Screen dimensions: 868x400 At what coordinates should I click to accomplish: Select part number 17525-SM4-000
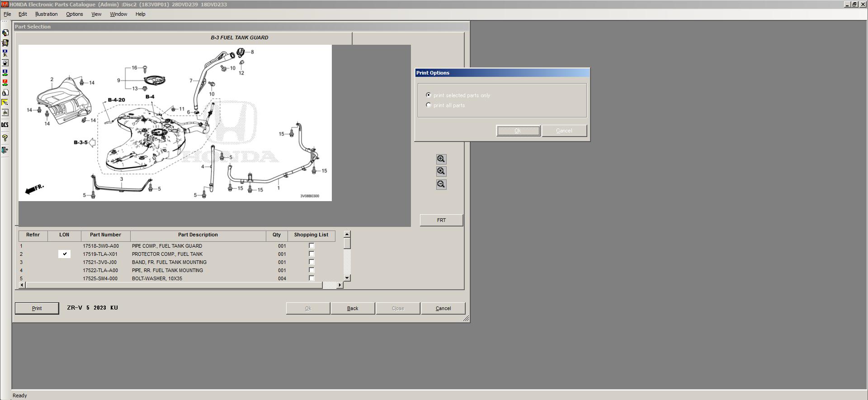(x=100, y=278)
